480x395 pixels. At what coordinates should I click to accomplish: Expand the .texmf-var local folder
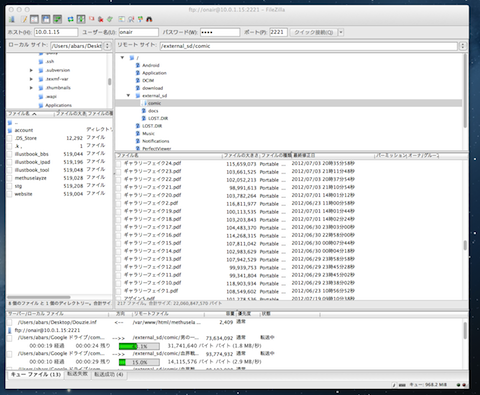pos(31,79)
